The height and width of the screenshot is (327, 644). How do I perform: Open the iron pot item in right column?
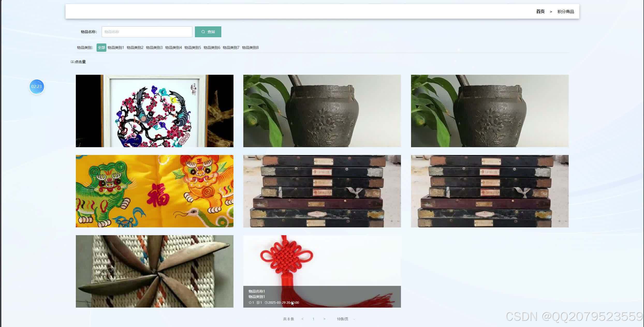coord(490,111)
